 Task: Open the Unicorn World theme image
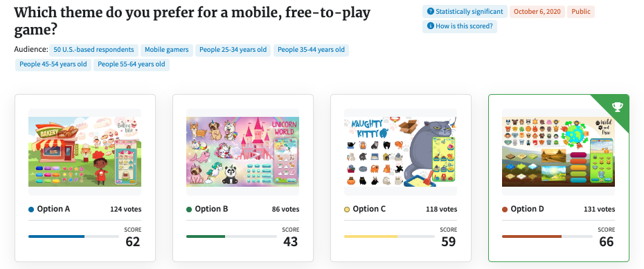[243, 151]
